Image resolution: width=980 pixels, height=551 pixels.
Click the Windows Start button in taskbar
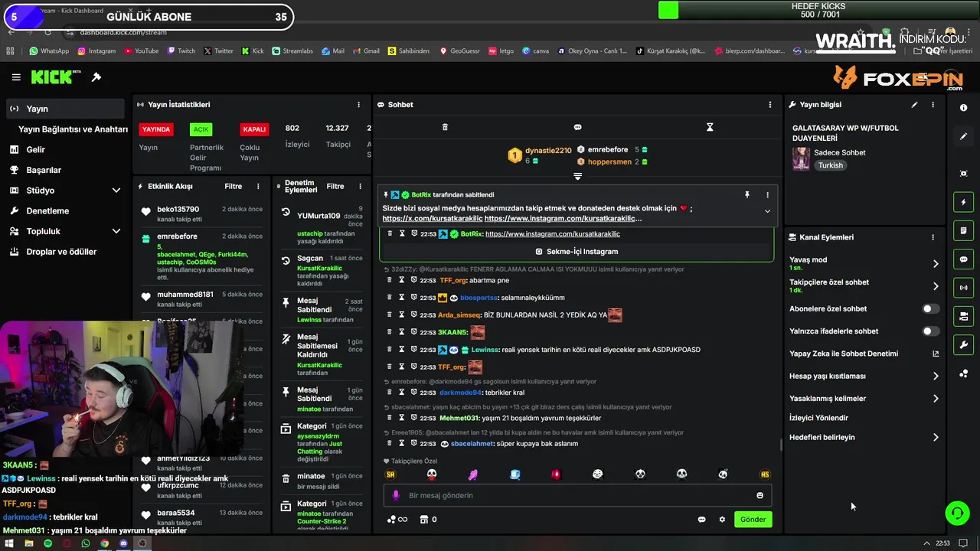(8, 543)
